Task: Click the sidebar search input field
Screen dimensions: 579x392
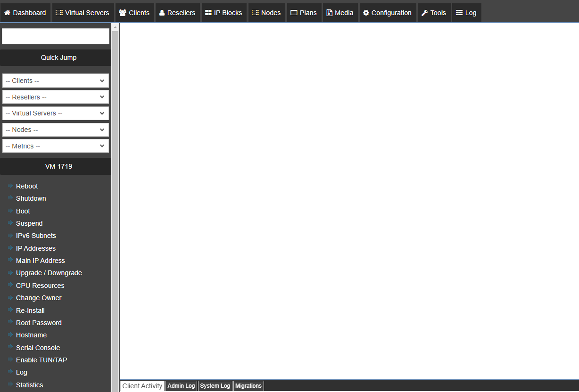Action: click(x=56, y=36)
